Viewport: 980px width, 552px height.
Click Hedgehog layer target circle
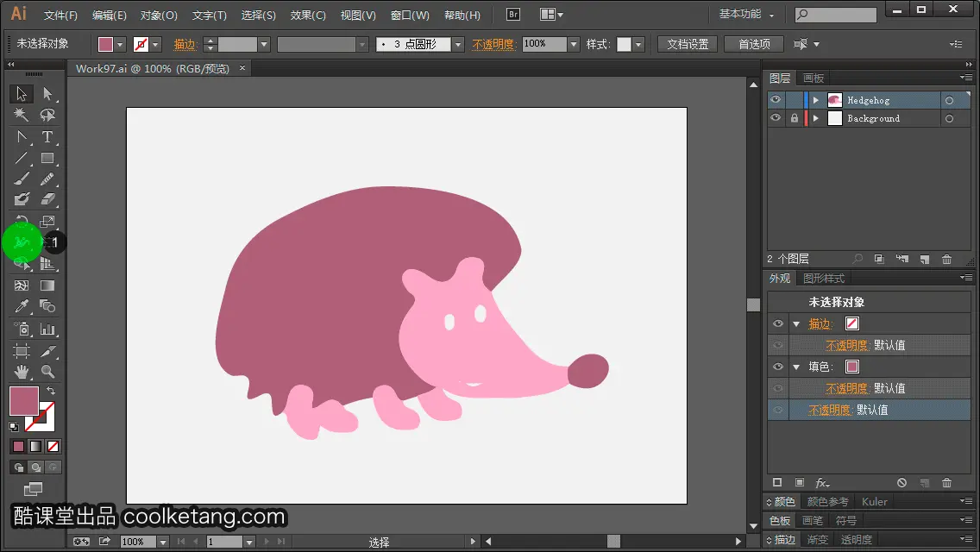[x=949, y=100]
